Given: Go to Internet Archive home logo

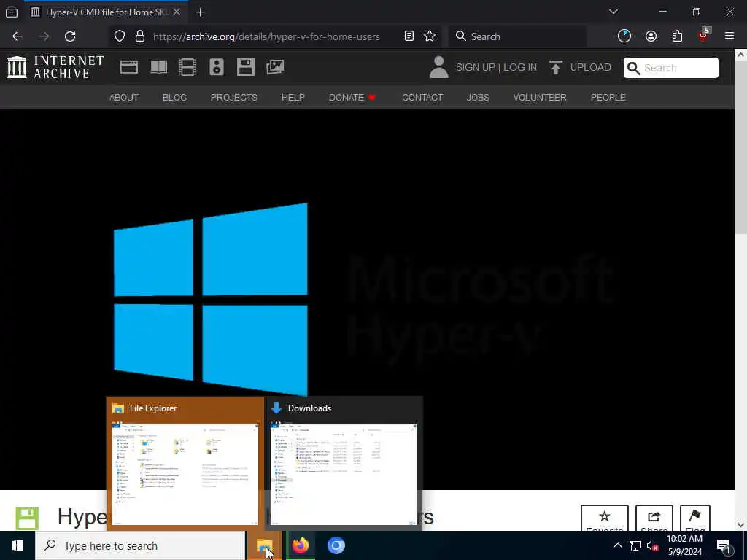Looking at the screenshot, I should pyautogui.click(x=55, y=67).
